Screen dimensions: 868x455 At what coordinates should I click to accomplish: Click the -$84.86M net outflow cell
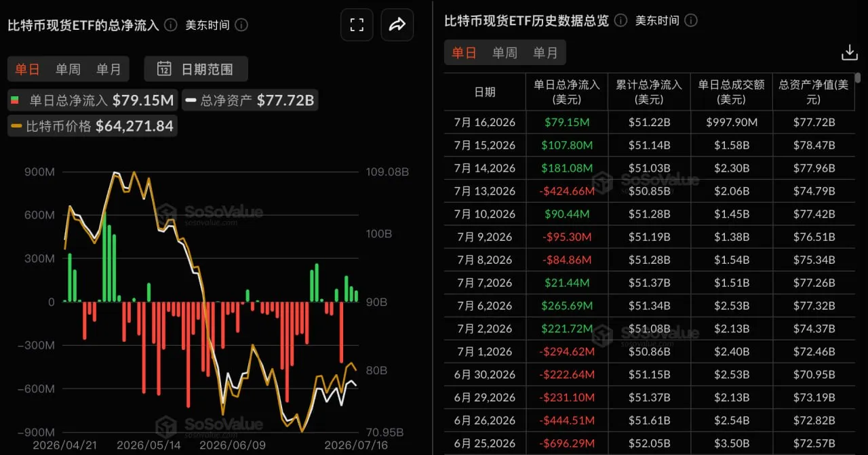(x=567, y=260)
